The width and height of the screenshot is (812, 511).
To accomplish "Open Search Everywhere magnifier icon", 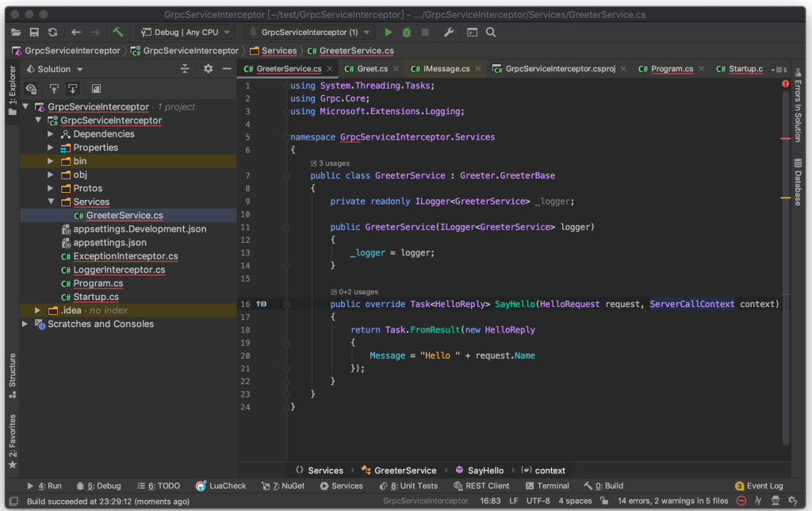I will click(x=491, y=32).
